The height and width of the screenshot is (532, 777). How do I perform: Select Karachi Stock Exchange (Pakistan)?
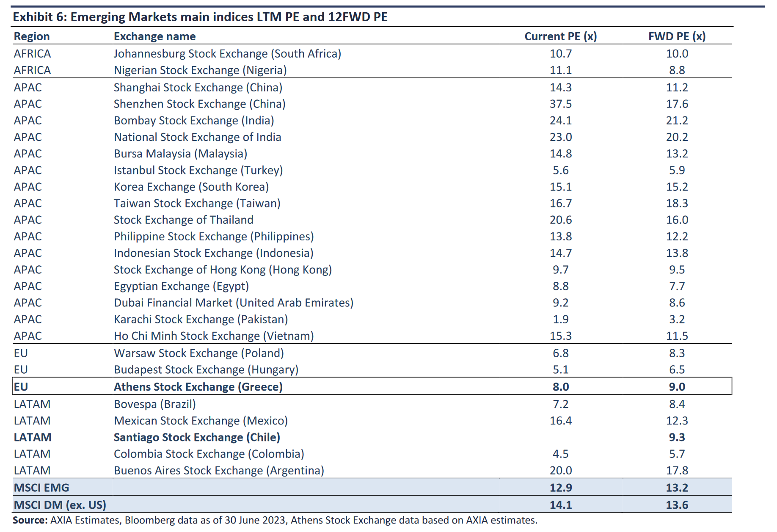[x=201, y=319]
